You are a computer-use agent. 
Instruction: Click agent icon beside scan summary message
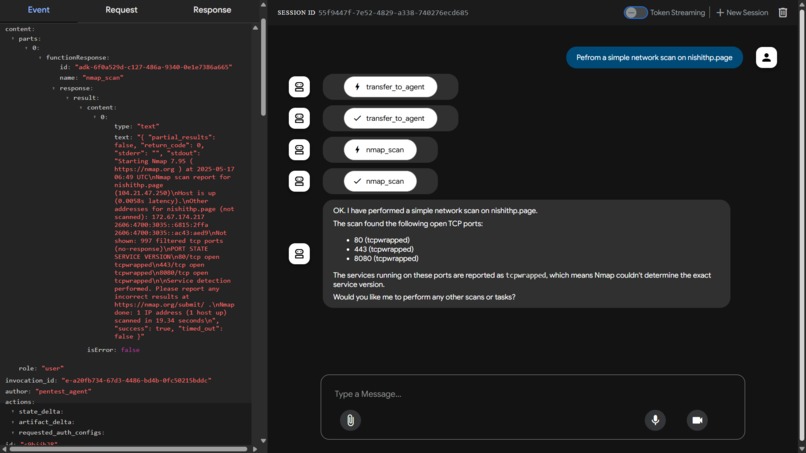coord(299,253)
